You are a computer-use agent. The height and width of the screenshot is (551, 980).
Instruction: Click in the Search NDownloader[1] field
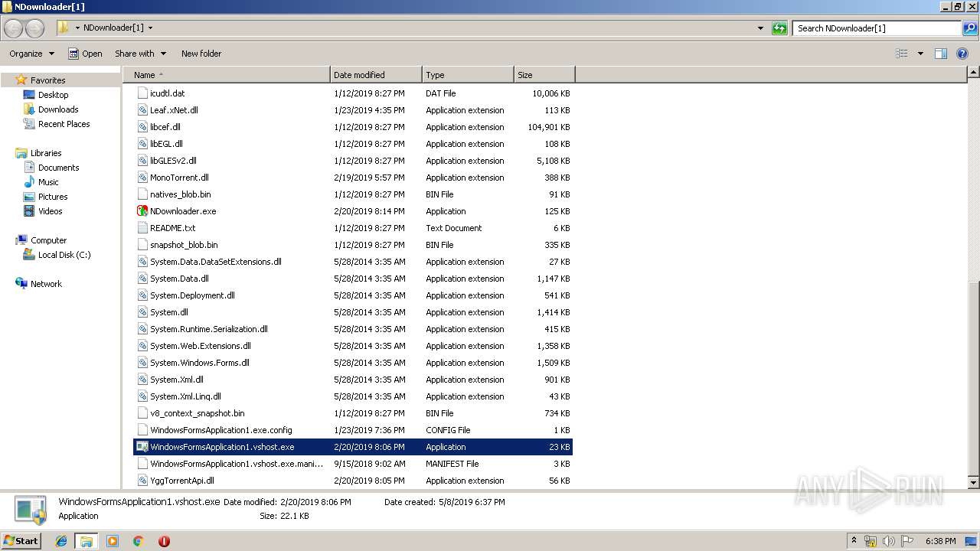click(877, 28)
